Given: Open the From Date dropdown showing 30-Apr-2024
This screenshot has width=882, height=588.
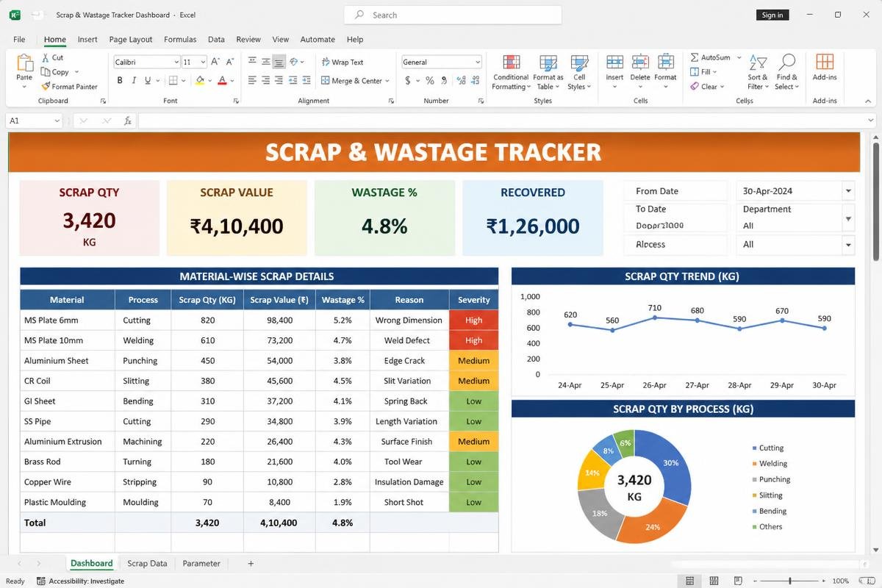Looking at the screenshot, I should pos(849,191).
